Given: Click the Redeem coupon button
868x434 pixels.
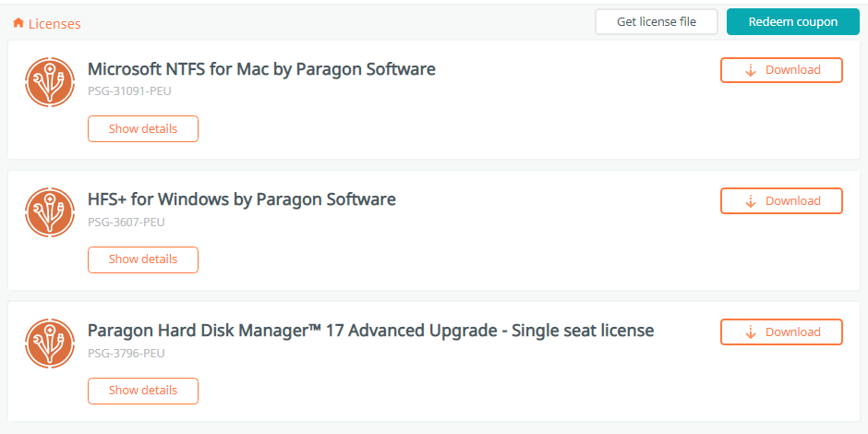Looking at the screenshot, I should pyautogui.click(x=792, y=22).
